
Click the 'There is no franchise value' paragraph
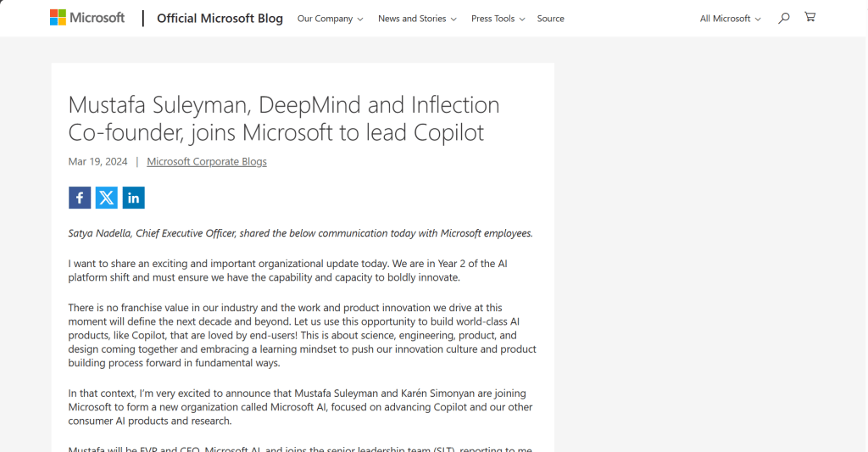click(x=302, y=335)
